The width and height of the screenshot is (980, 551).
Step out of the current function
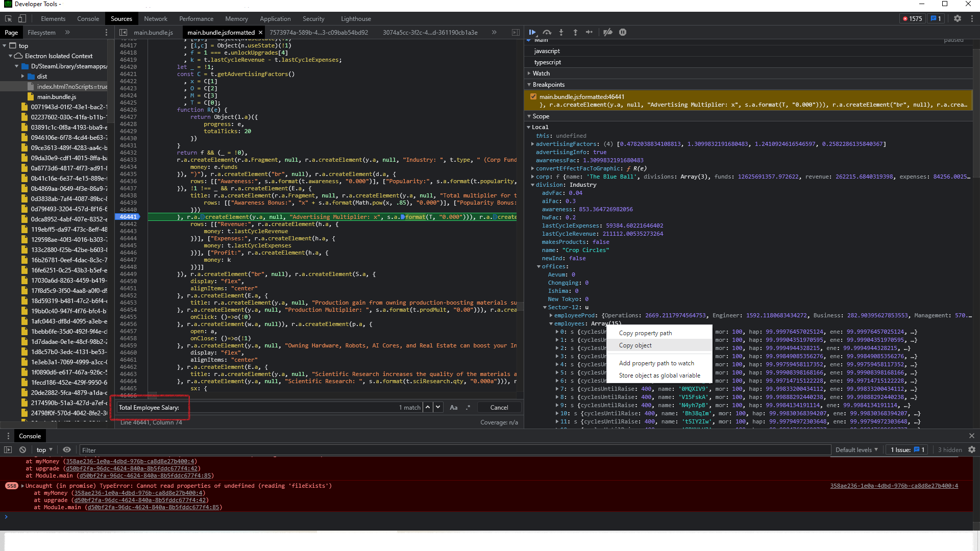pyautogui.click(x=575, y=32)
